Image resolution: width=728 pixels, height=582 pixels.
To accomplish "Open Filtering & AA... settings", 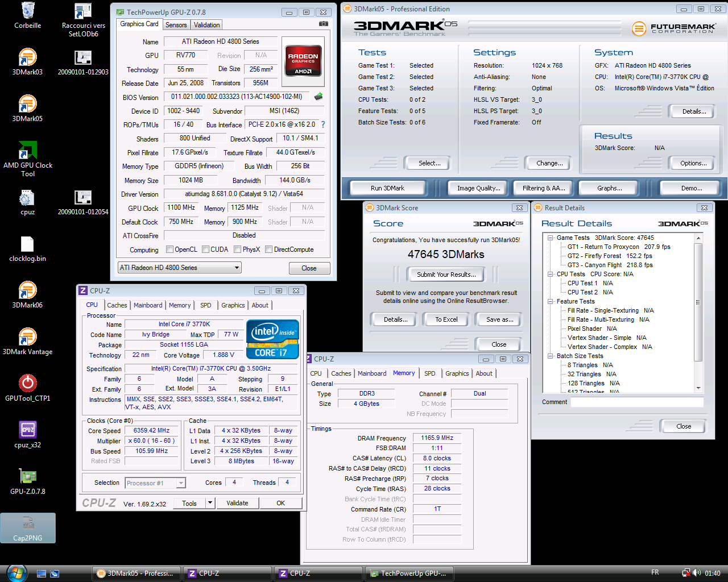I will (544, 188).
